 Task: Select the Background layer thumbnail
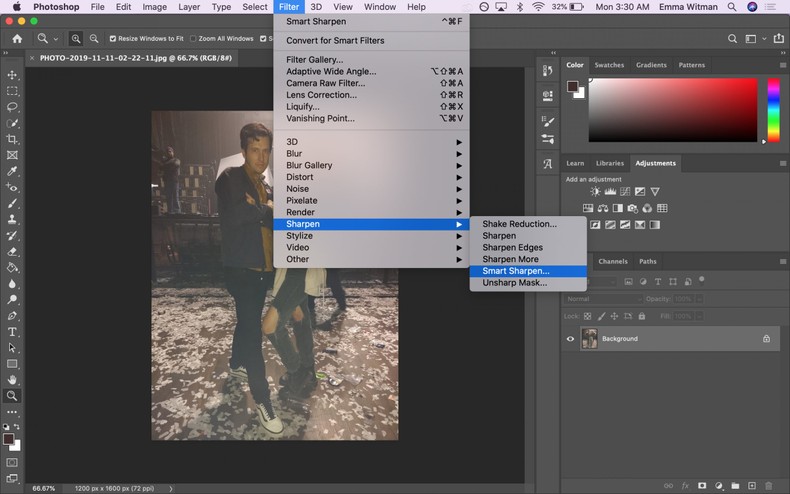pos(590,339)
